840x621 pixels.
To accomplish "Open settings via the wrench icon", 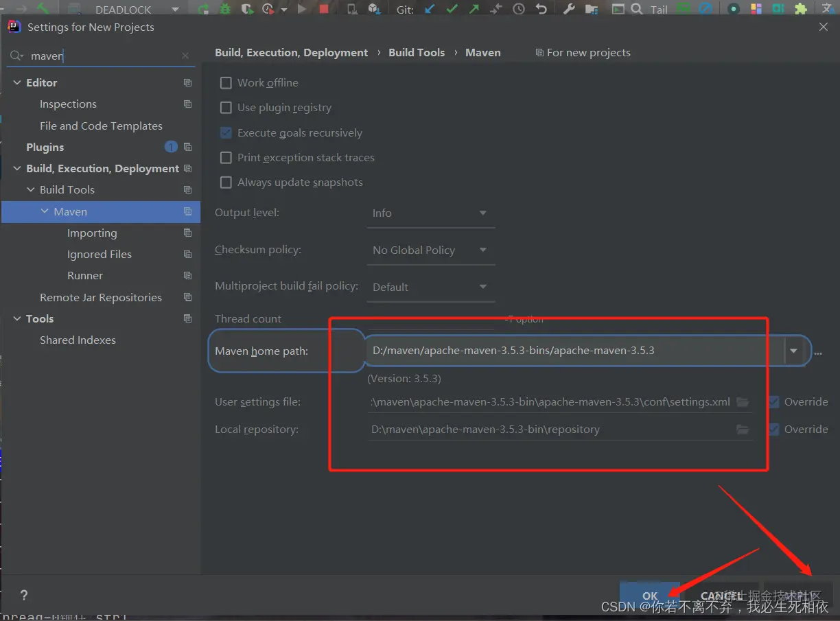I will coord(569,9).
